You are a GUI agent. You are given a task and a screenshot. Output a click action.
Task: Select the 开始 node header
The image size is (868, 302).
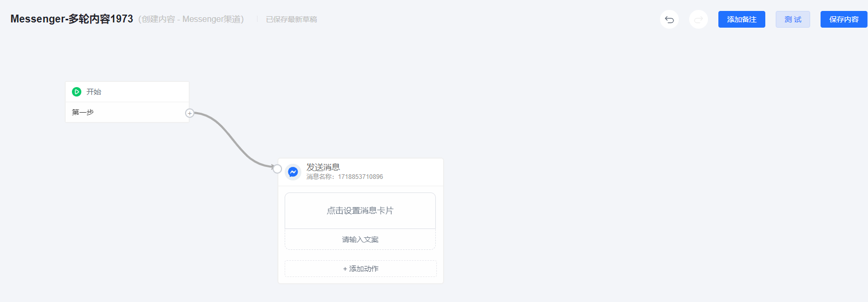127,92
